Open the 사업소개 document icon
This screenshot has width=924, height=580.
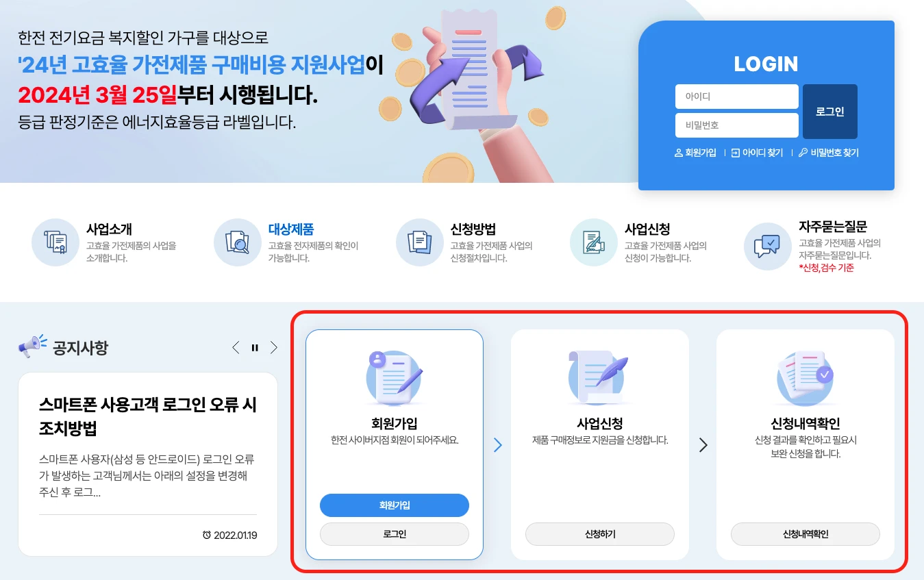55,242
